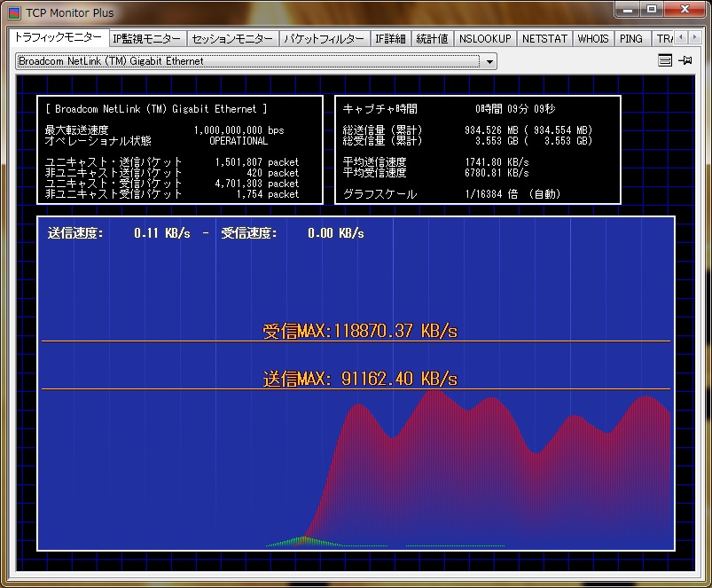The image size is (712, 588).
Task: Click the list view icon beside adapter selector
Action: tap(665, 60)
